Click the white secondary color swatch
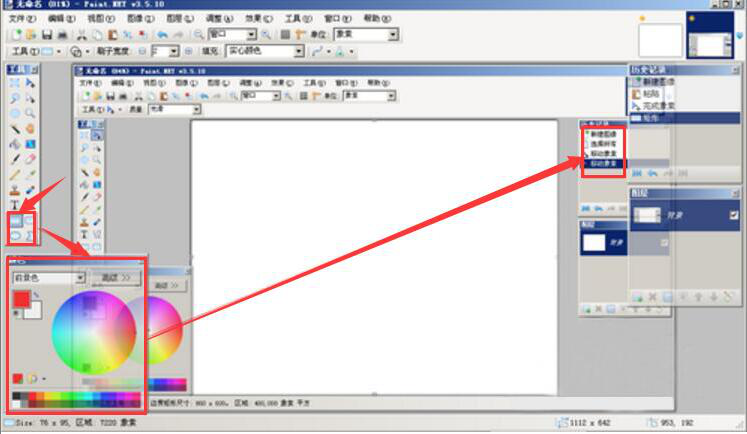The width and height of the screenshot is (747, 434). point(34,311)
